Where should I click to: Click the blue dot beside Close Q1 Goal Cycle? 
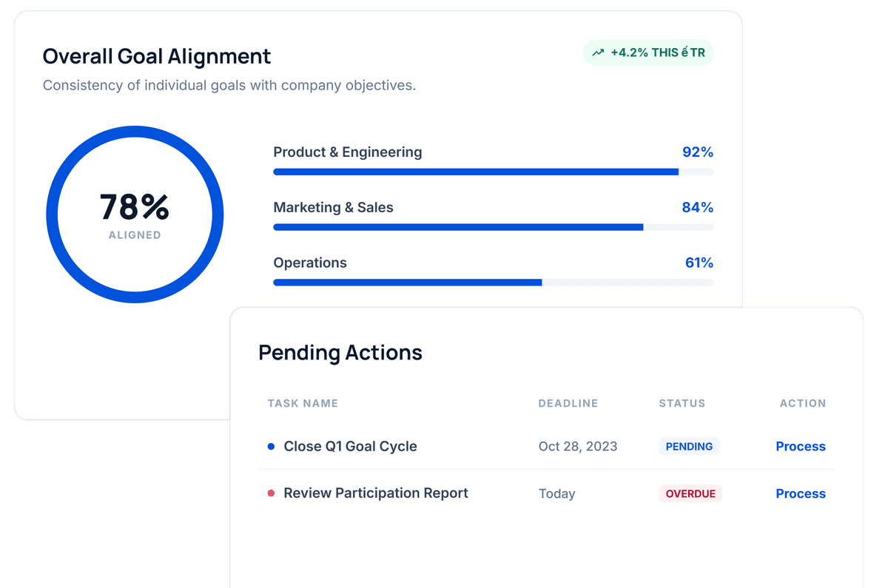click(271, 446)
